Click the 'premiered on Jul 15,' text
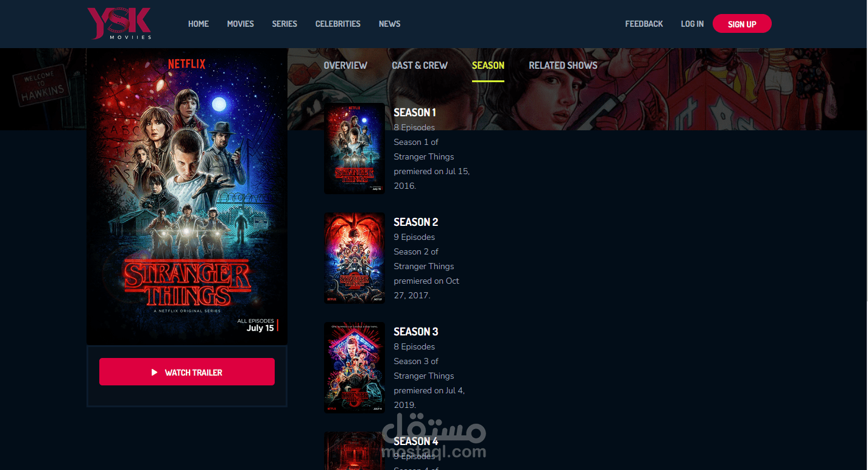This screenshot has width=868, height=470. (432, 172)
